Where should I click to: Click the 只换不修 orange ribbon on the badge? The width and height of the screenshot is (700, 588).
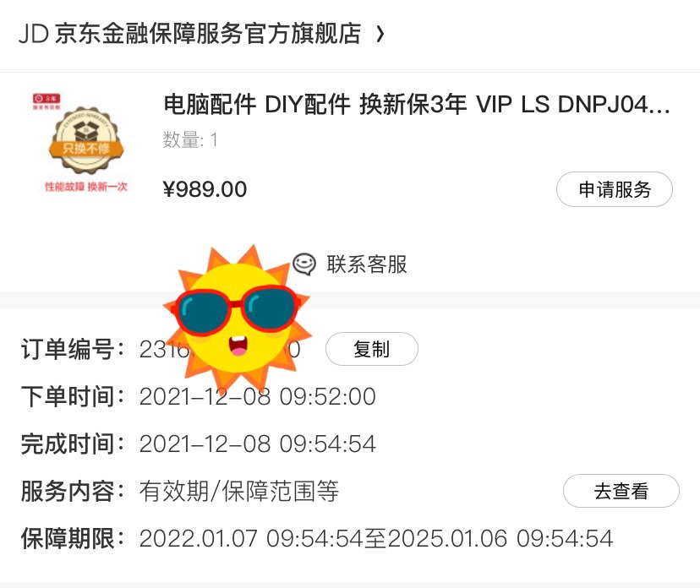pos(85,149)
